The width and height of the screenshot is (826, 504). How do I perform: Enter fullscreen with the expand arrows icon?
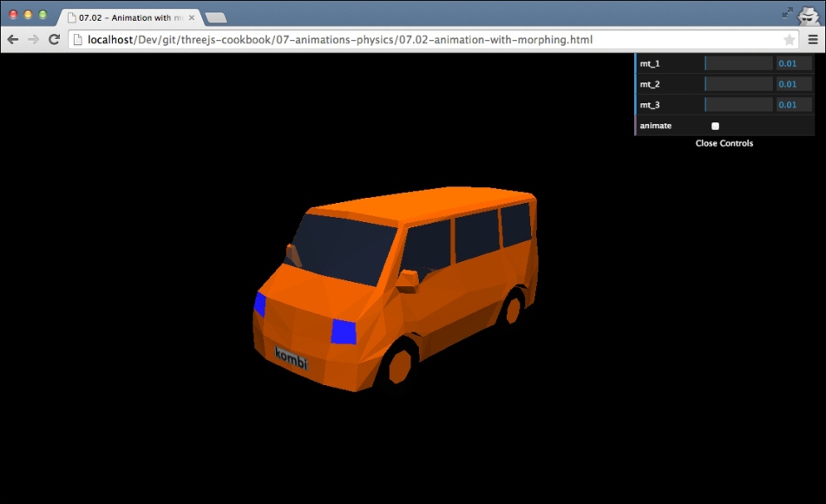[787, 13]
